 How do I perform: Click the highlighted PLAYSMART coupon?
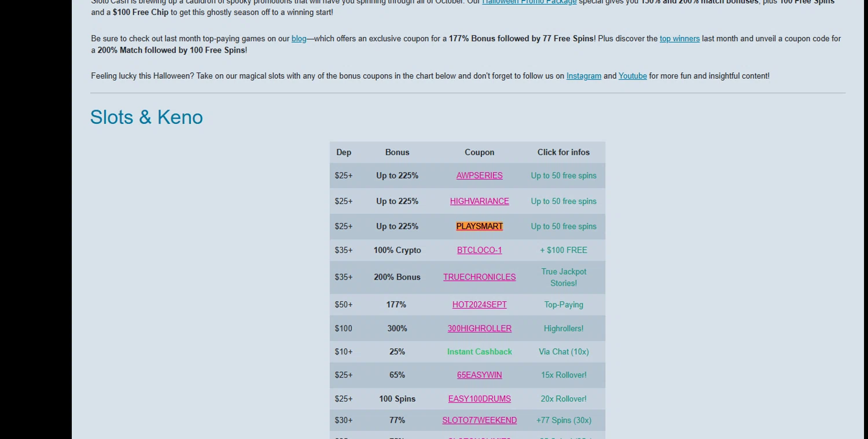[x=479, y=226]
